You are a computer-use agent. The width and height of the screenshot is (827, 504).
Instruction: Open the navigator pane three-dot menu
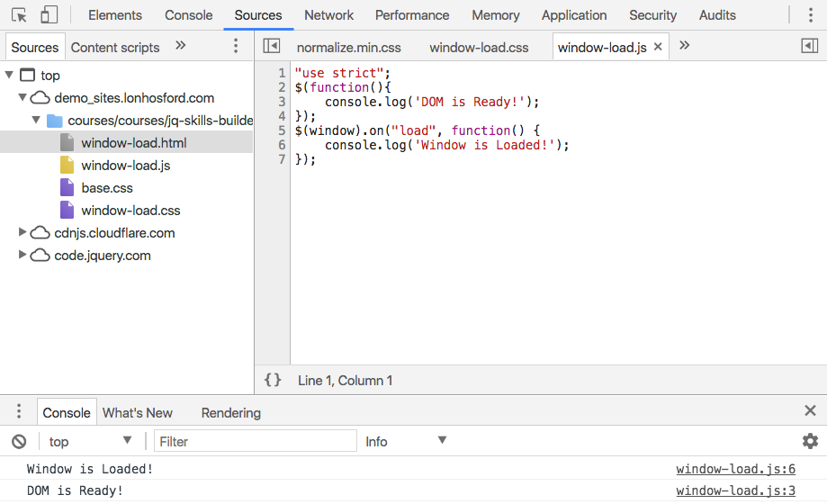[x=236, y=46]
